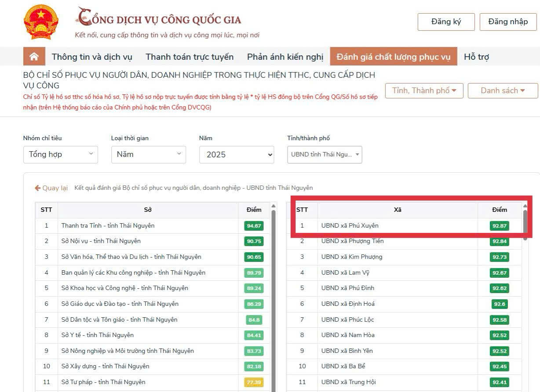The image size is (540, 392).
Task: Open Thông tin và dịch vụ menu
Action: 92,57
